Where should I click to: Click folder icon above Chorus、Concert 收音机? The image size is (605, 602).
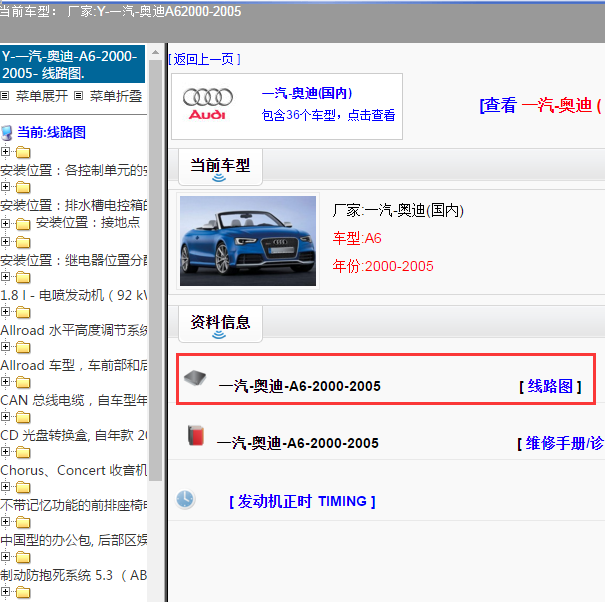pos(23,452)
